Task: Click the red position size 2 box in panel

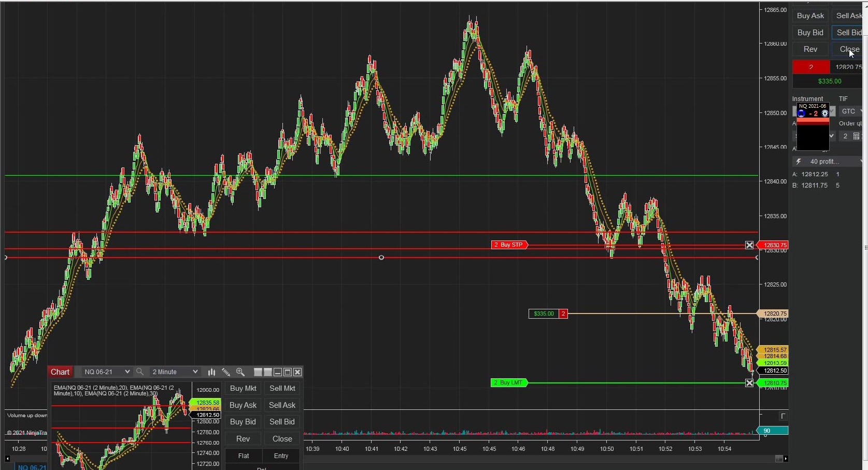Action: click(x=811, y=67)
